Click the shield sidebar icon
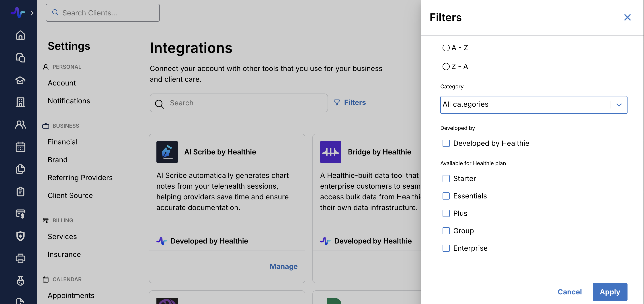The image size is (644, 304). click(20, 236)
